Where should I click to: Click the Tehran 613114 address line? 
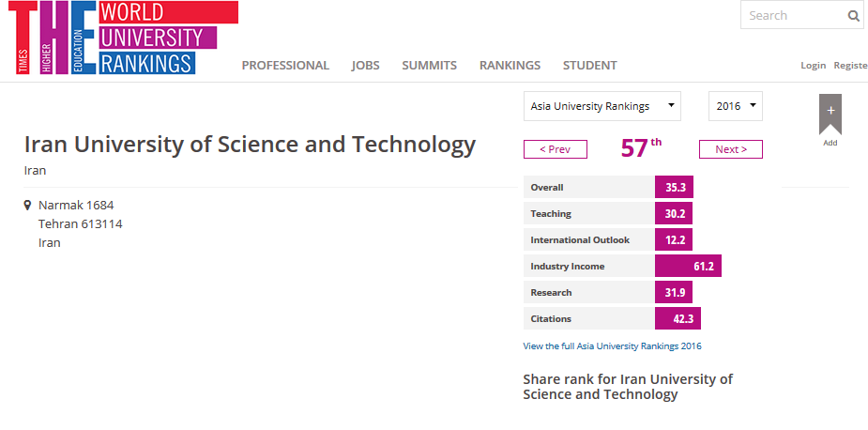coord(81,223)
